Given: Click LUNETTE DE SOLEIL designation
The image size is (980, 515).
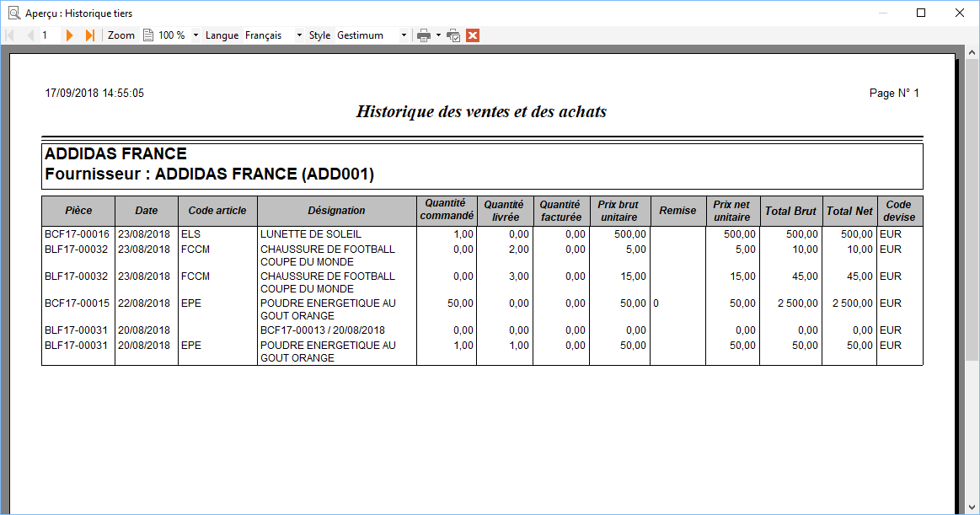Looking at the screenshot, I should tap(311, 234).
